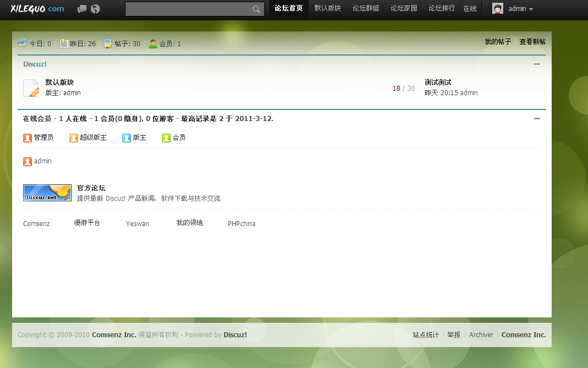Open the 论坛群组 nav item
The width and height of the screenshot is (588, 368).
366,9
